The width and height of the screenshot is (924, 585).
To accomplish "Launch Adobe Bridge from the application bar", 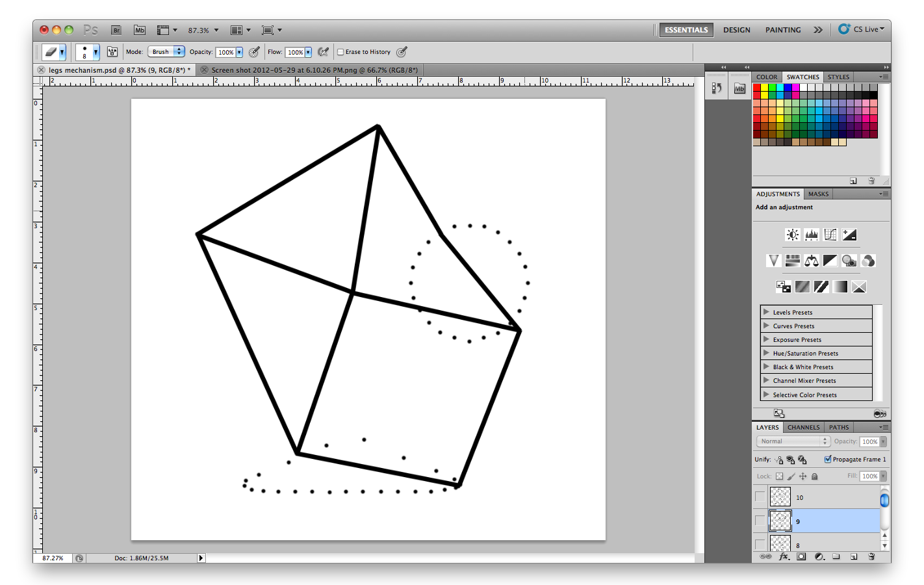I will tap(116, 30).
